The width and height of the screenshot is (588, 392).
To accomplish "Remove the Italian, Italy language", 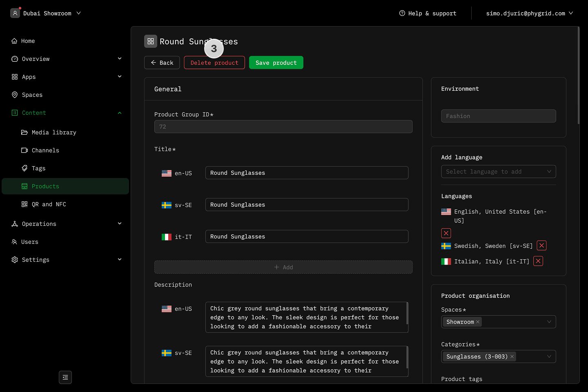I will click(538, 261).
